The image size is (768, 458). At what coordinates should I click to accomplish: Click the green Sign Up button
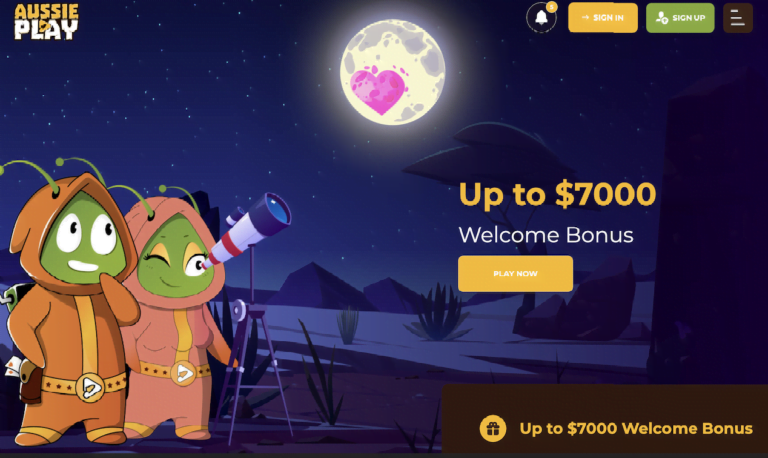pyautogui.click(x=680, y=18)
